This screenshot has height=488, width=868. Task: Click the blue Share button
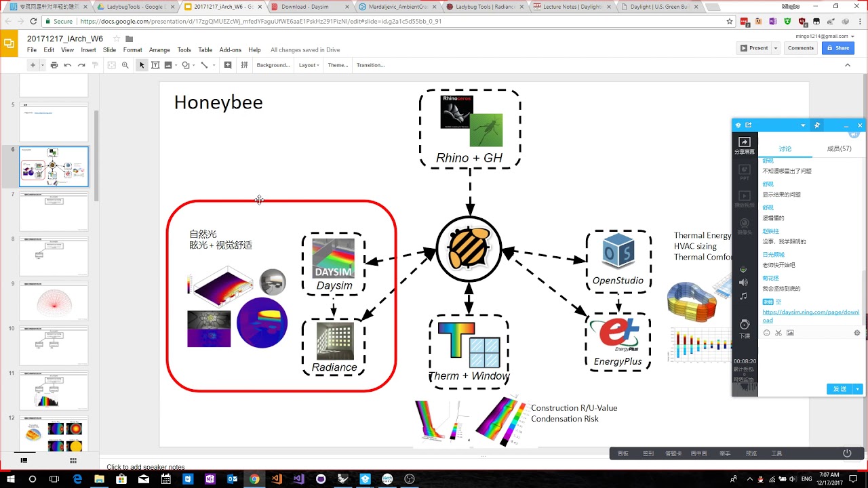(838, 48)
